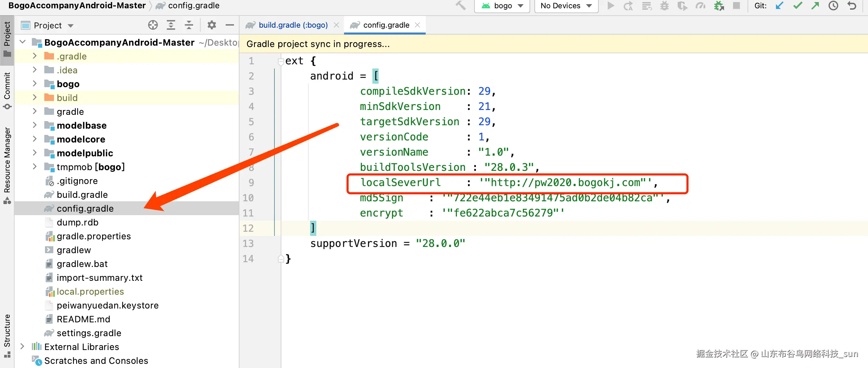
Task: Click the Git Rollback undo icon
Action: click(852, 6)
